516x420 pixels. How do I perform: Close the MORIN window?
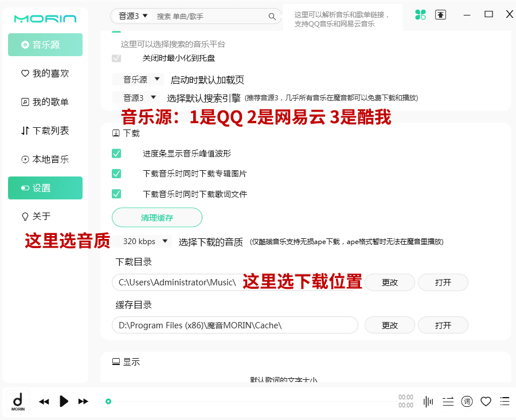[510, 14]
